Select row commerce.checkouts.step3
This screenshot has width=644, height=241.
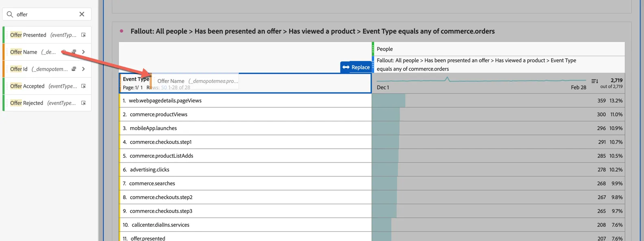pyautogui.click(x=245, y=211)
